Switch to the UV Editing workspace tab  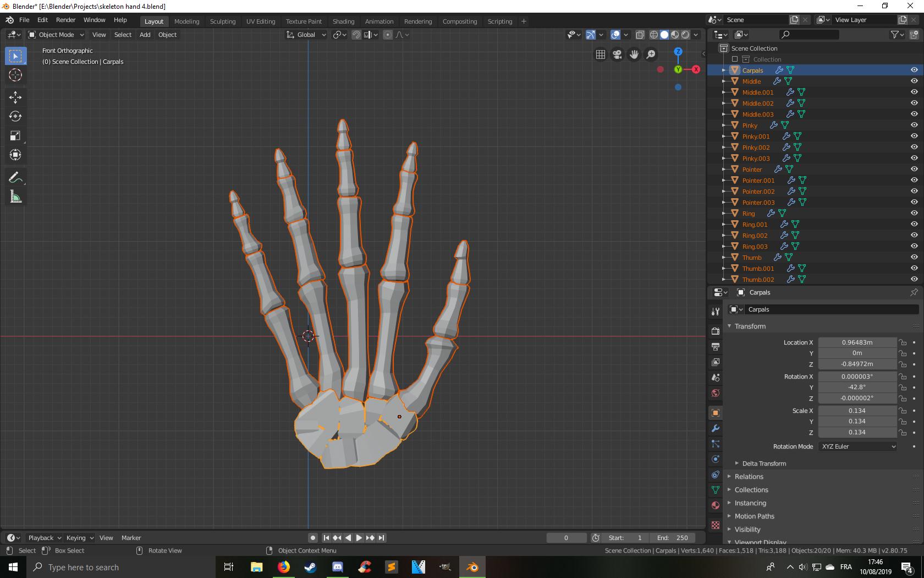(261, 21)
